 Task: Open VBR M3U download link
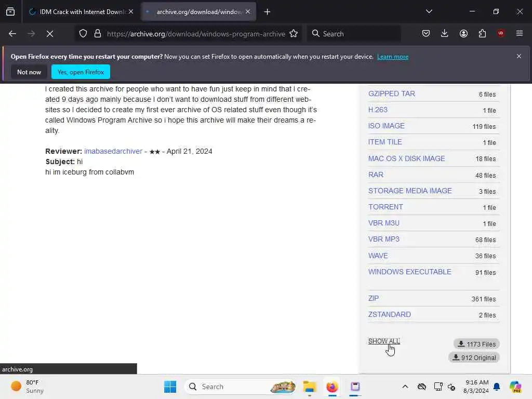[x=384, y=223]
